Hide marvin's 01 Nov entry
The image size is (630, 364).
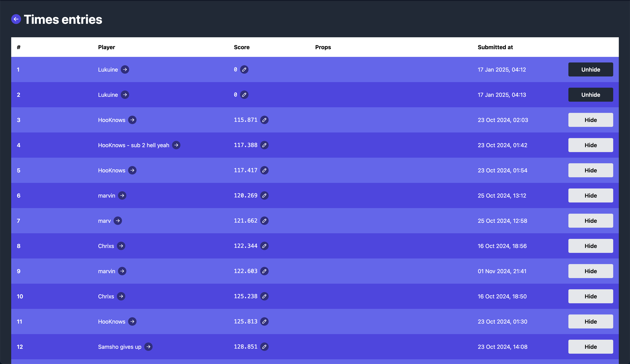(590, 271)
